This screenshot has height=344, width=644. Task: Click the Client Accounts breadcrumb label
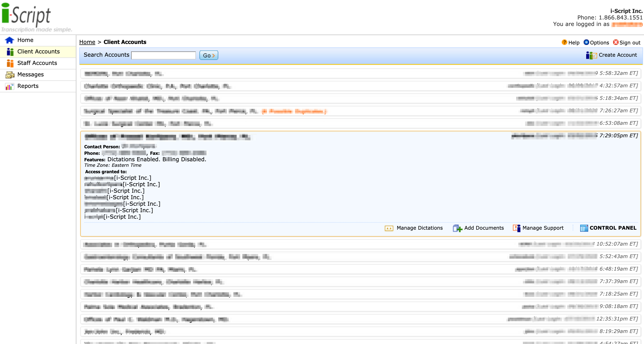(125, 42)
